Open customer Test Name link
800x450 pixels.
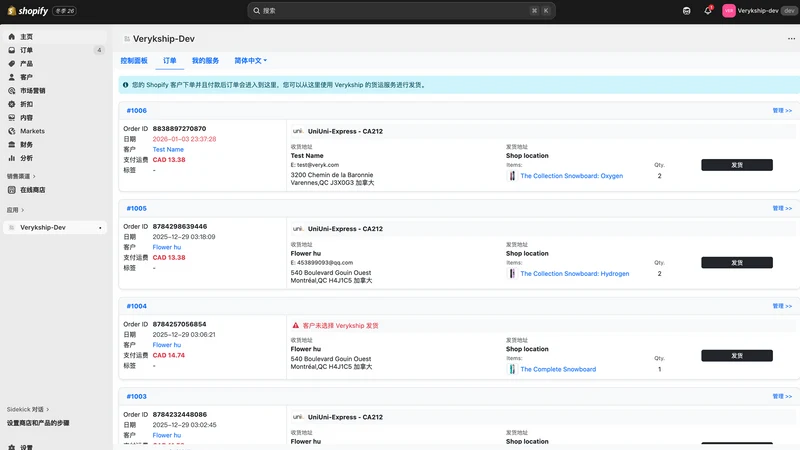coord(168,149)
